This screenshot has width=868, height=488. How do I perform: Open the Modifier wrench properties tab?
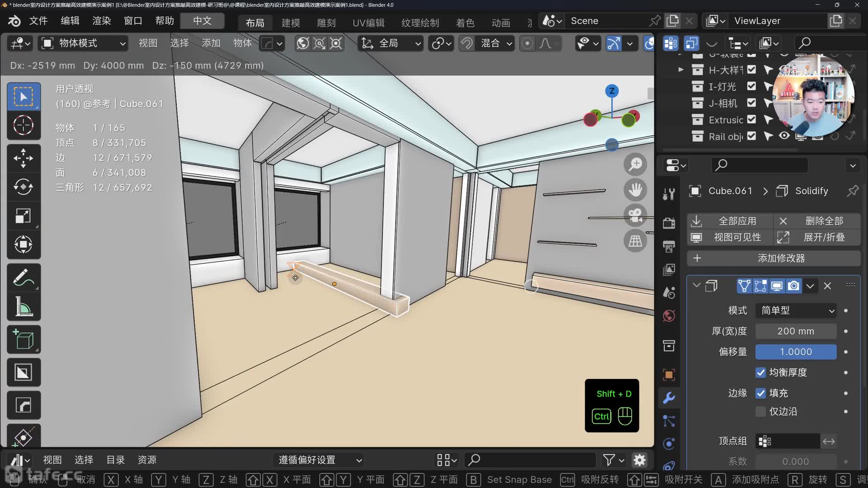[669, 398]
